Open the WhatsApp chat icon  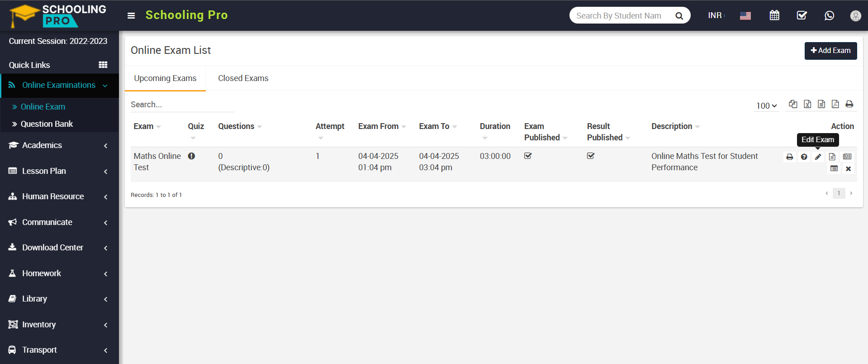click(x=829, y=15)
